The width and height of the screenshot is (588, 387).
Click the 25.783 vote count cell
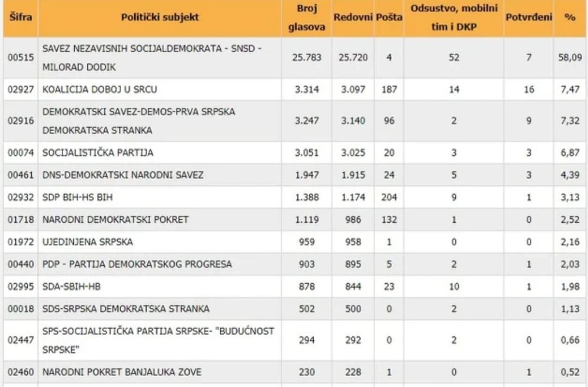coord(307,57)
